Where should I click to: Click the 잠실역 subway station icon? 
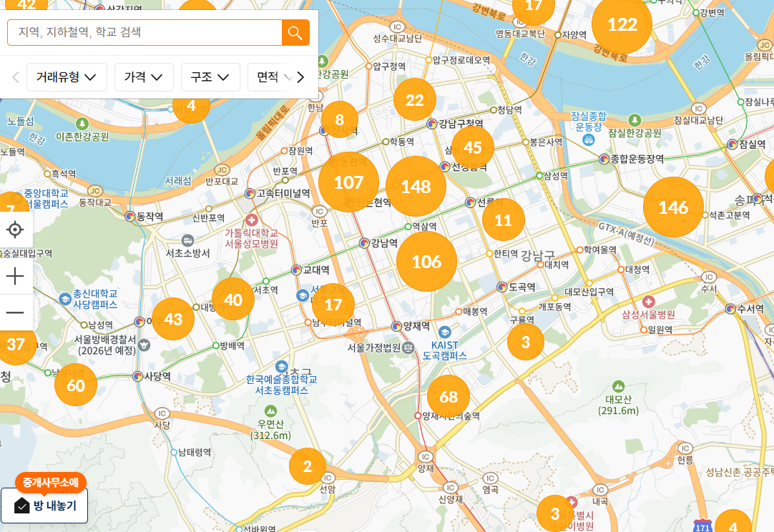click(733, 144)
